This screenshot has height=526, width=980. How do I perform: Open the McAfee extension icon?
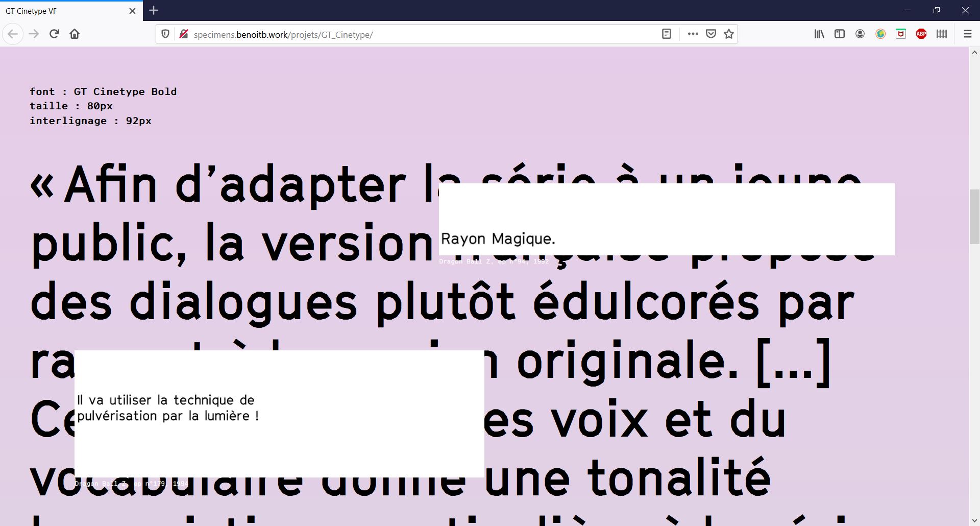tap(901, 34)
